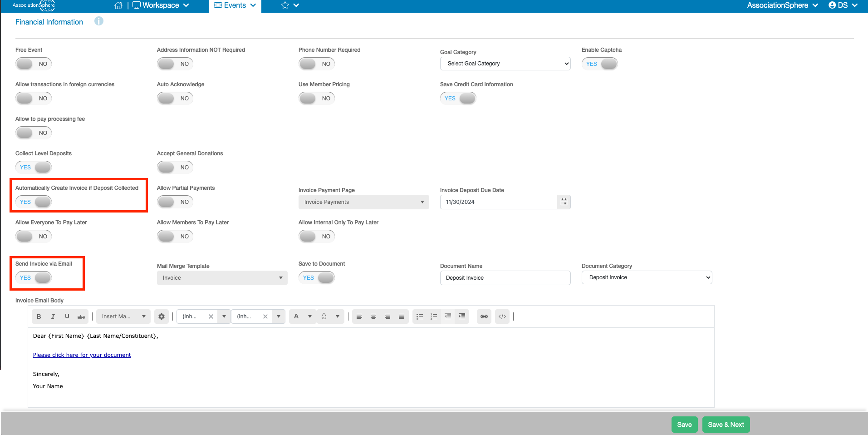Toggle Allow Everyone To Pay Later
Screen dimensions: 868x435
click(34, 237)
